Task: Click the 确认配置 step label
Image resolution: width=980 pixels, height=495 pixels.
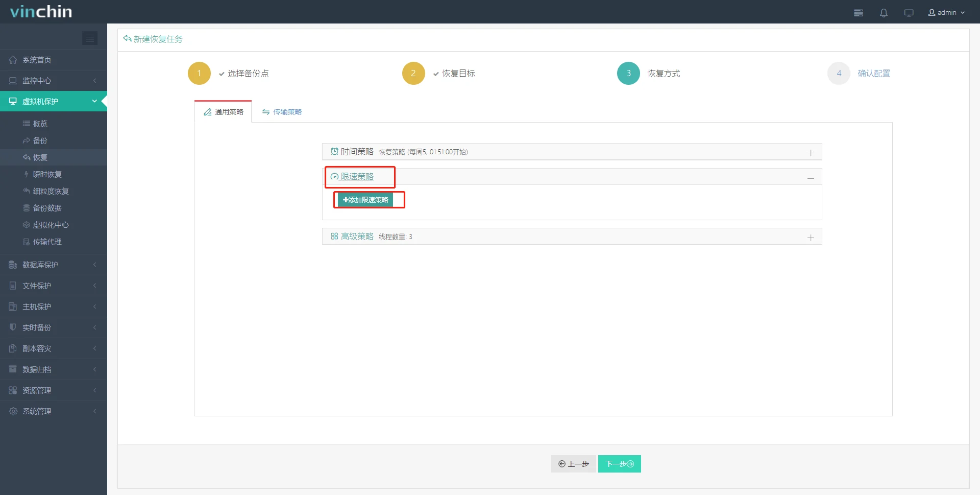Action: coord(874,74)
